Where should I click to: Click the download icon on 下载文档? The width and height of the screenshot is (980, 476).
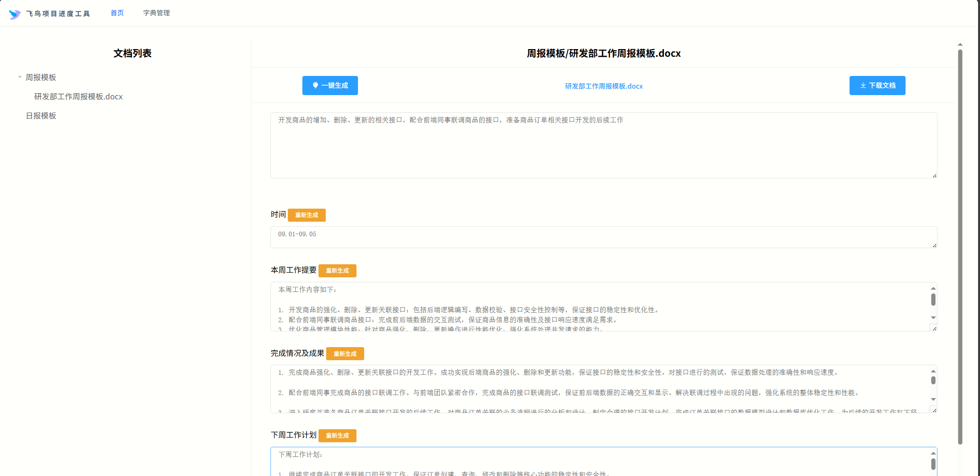[x=863, y=85]
